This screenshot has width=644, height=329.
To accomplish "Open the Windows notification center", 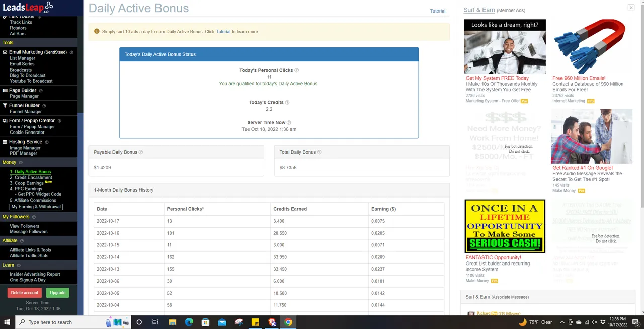I will [635, 322].
